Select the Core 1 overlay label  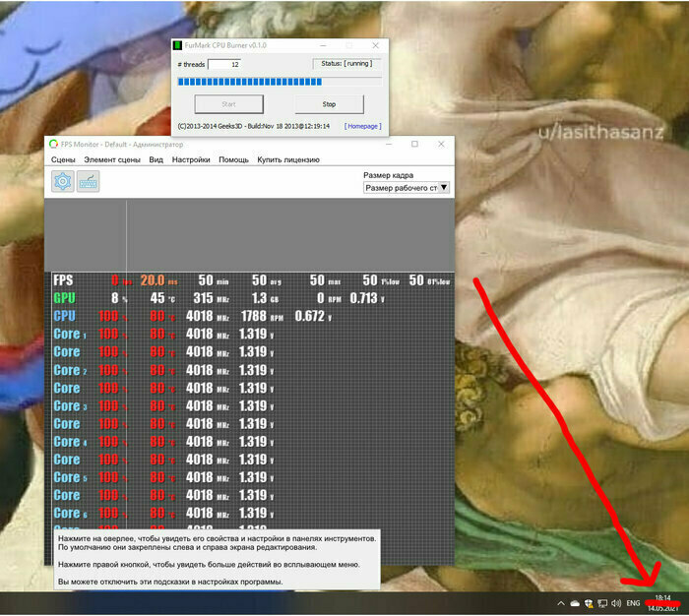[70, 334]
